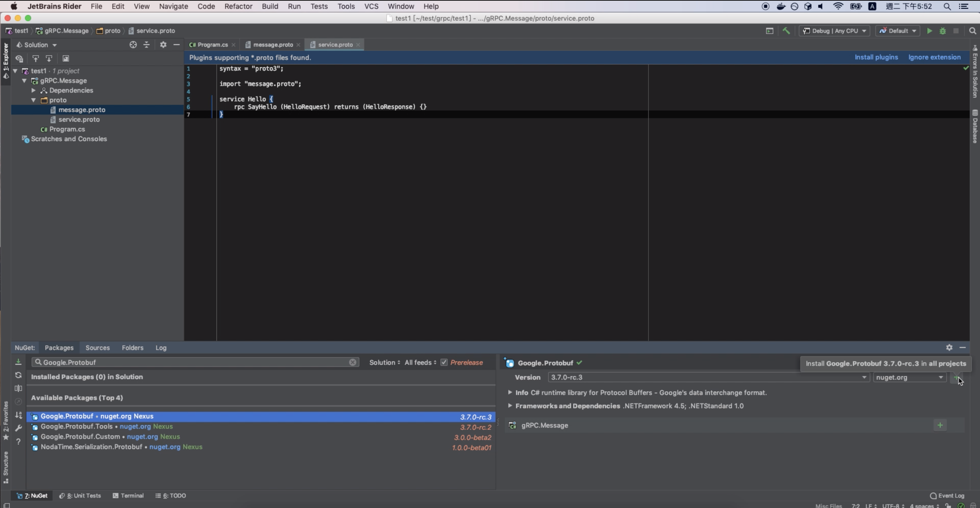Select the Google.Protobuf.Tools package row

pos(261,427)
